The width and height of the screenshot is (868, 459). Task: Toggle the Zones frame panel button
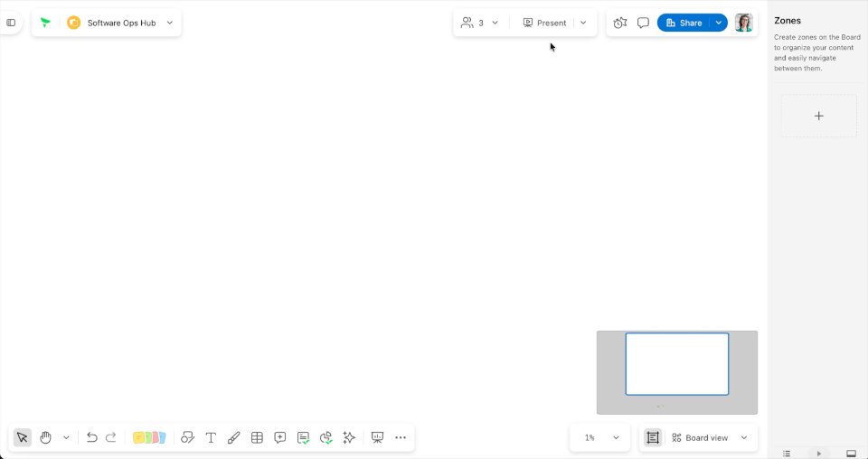tap(653, 437)
